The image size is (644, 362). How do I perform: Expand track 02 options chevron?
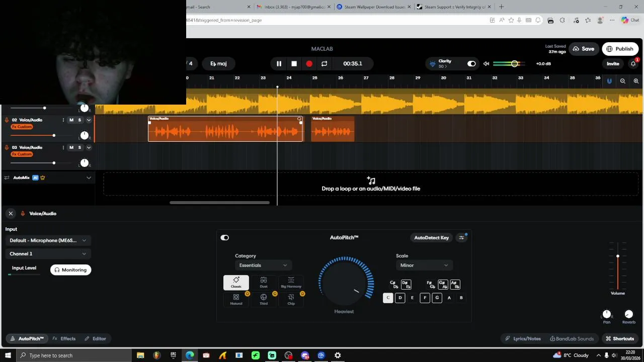coord(89,120)
